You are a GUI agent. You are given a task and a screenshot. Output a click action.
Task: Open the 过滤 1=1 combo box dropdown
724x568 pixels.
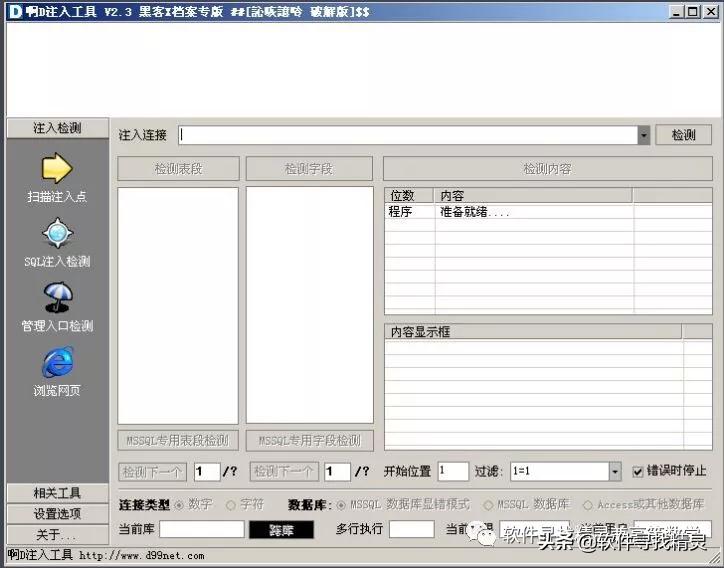point(615,471)
